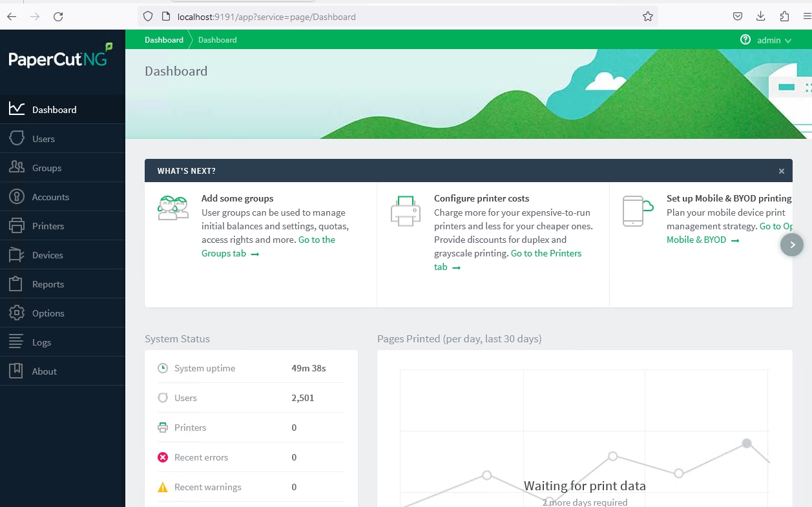Open the Printers sidebar section

(x=48, y=226)
